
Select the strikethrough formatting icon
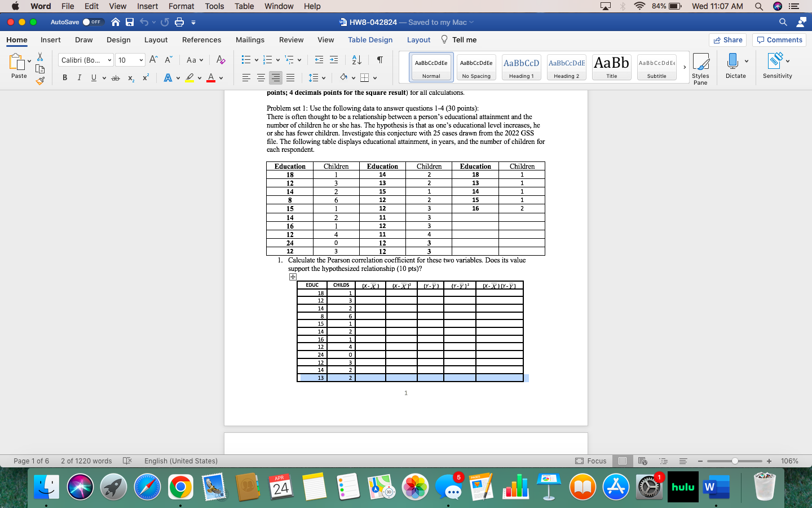115,77
